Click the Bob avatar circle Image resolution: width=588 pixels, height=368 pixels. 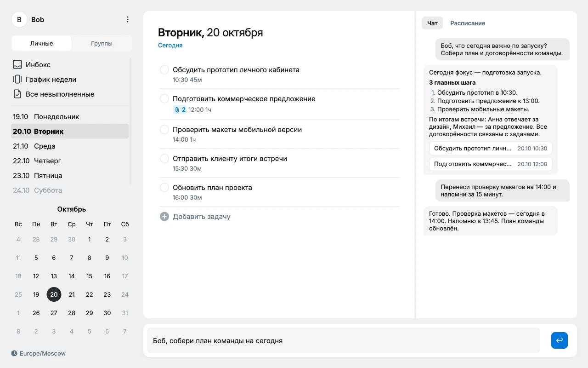click(x=19, y=19)
